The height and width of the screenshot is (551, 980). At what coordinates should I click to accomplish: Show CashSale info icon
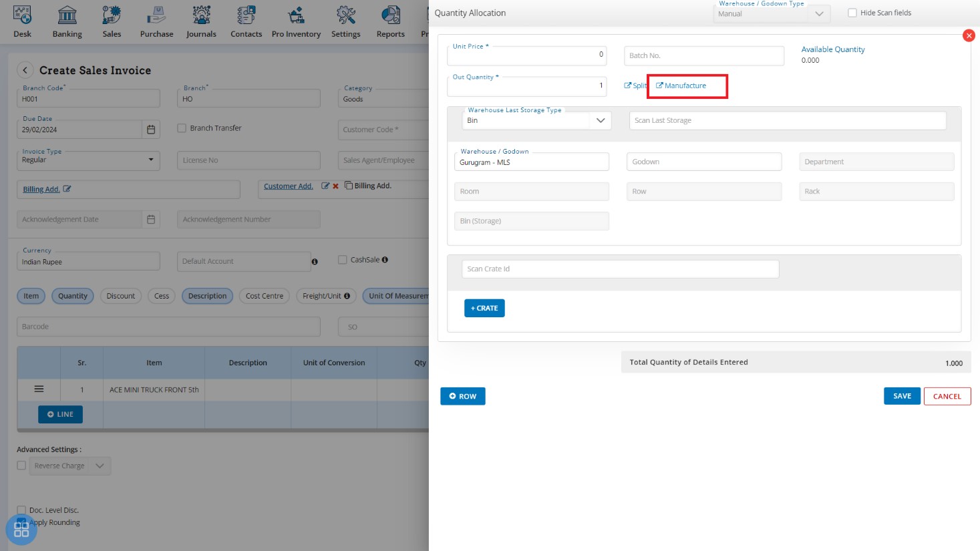385,260
